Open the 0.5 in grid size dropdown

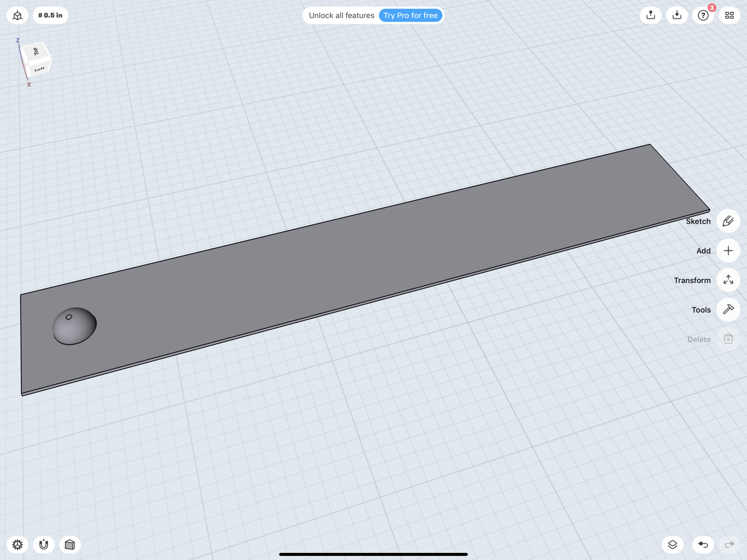50,15
